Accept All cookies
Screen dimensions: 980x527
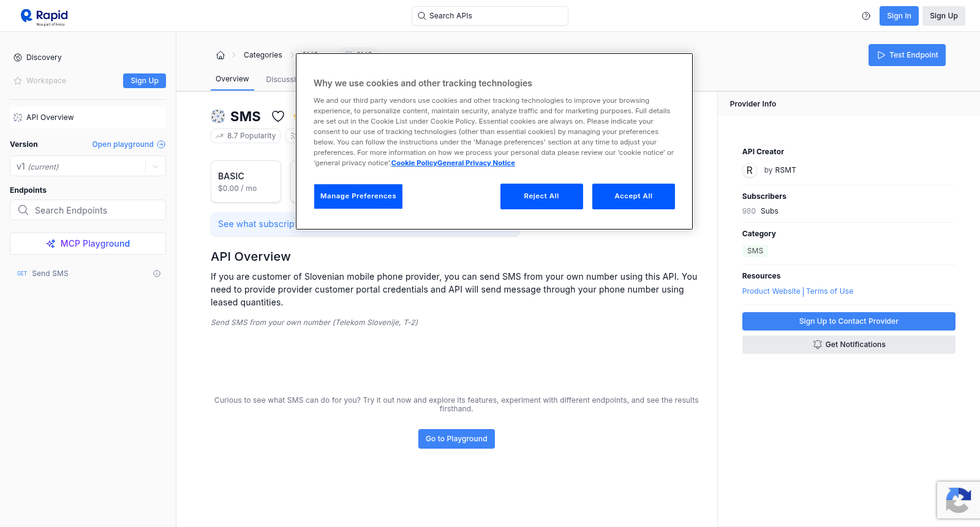point(633,196)
